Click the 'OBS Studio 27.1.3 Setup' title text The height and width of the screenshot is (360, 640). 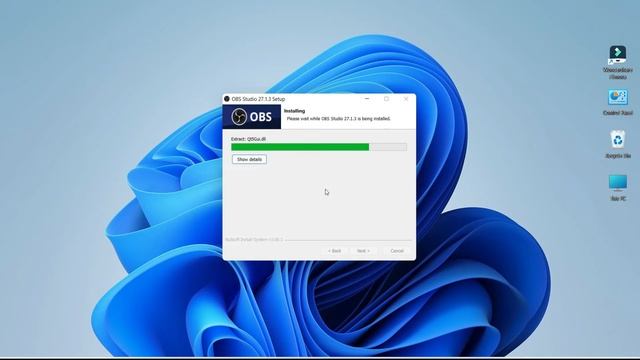(258, 99)
